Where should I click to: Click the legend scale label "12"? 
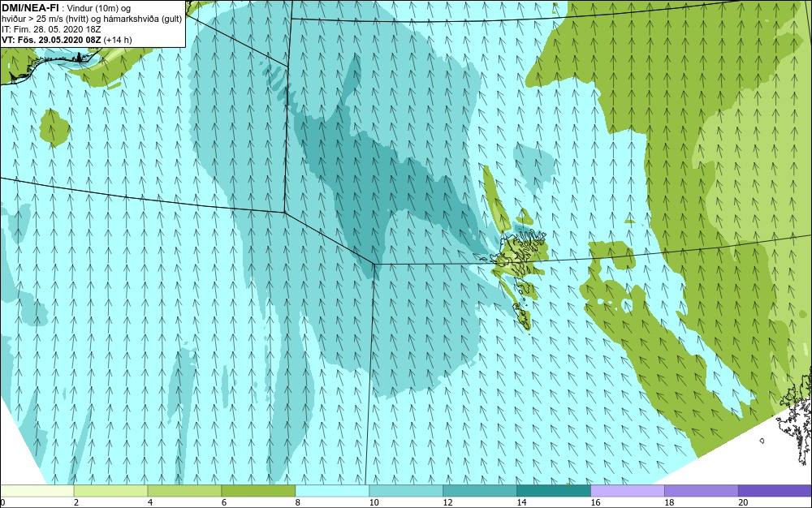click(448, 502)
